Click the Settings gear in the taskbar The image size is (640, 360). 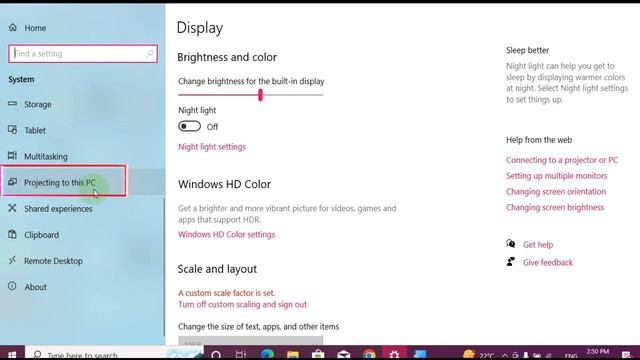(394, 354)
